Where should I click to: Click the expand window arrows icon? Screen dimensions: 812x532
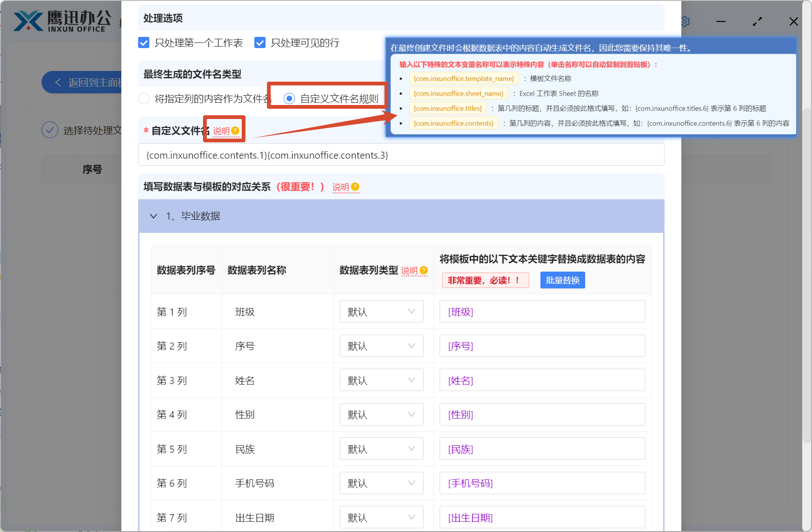[757, 21]
